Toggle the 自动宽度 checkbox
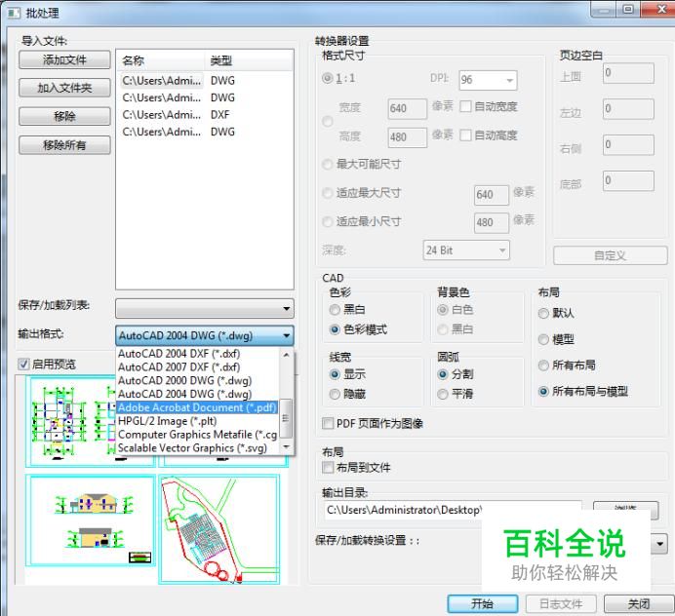Viewport: 675px width, 616px height. click(x=465, y=106)
